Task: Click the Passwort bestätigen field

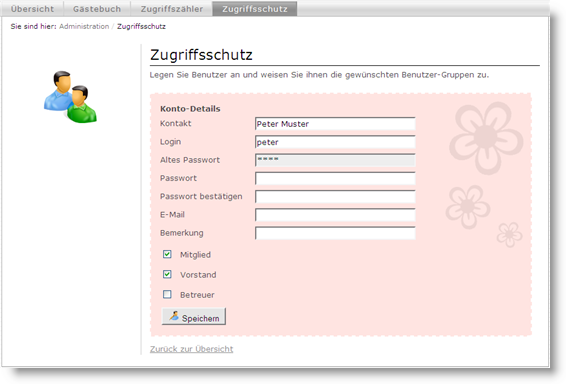Action: tap(335, 196)
